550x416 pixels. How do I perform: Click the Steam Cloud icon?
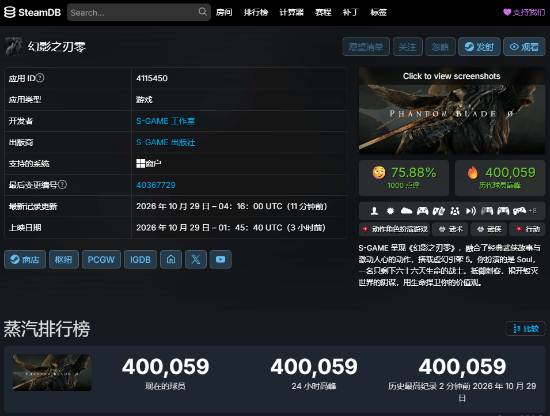tap(406, 211)
